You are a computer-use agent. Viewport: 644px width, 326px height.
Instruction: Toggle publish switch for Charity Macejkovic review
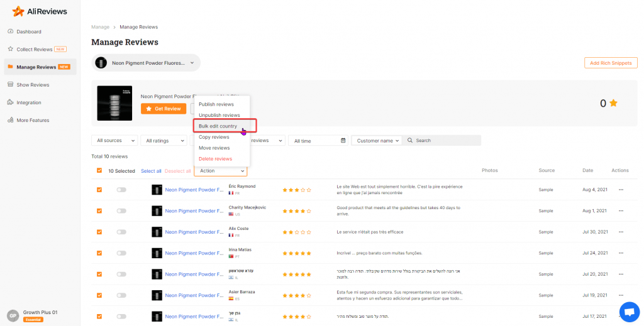pyautogui.click(x=121, y=211)
